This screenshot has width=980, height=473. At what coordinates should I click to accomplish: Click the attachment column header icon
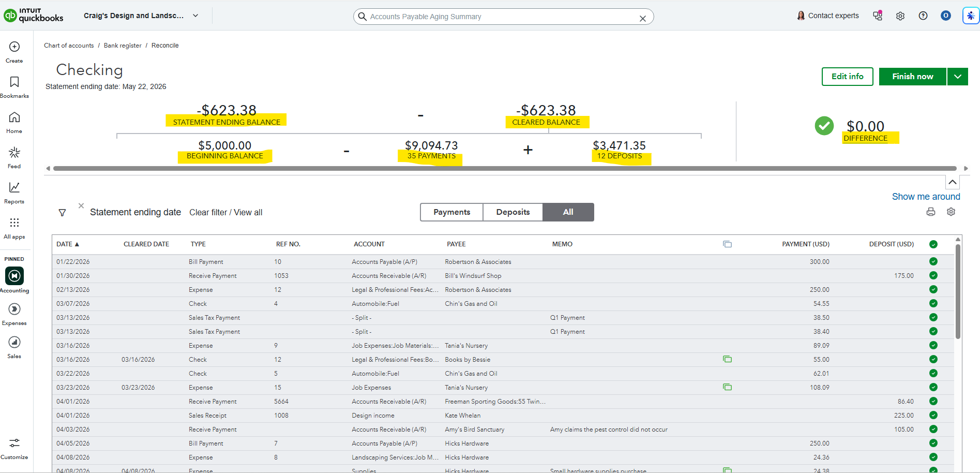pyautogui.click(x=727, y=244)
